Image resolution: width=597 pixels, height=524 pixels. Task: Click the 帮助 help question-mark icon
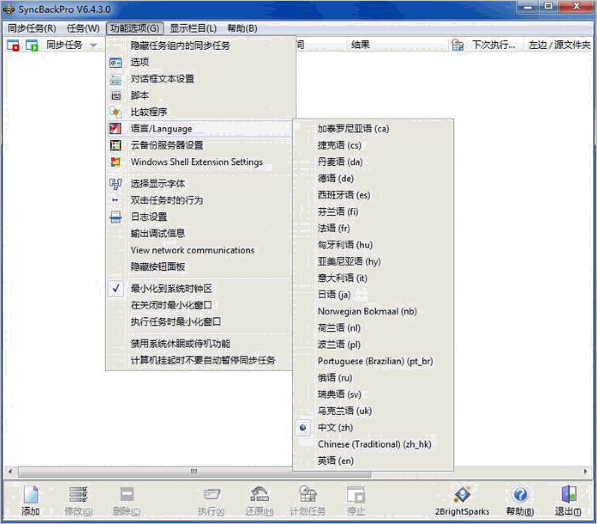[520, 494]
